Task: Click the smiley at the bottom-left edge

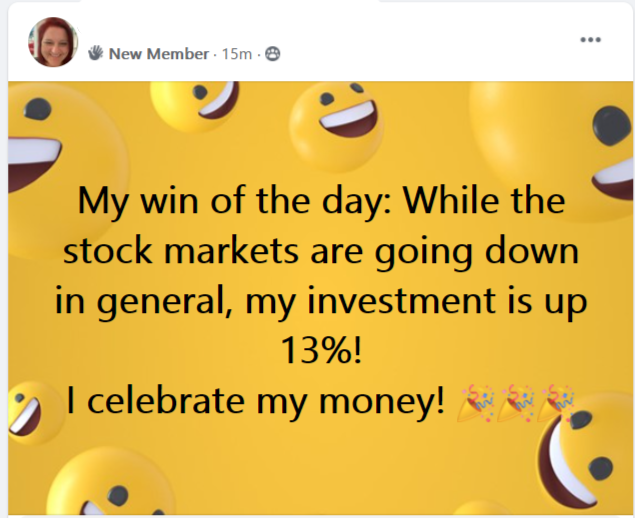Action: pos(109,482)
